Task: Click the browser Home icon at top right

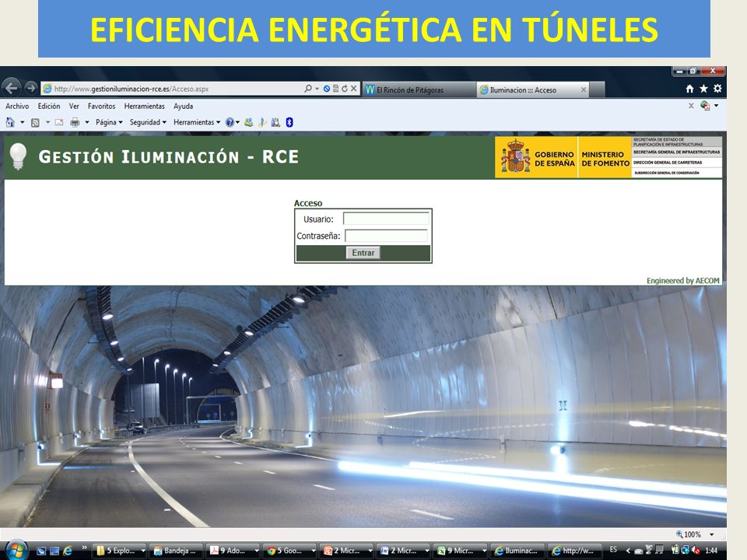Action: [689, 89]
